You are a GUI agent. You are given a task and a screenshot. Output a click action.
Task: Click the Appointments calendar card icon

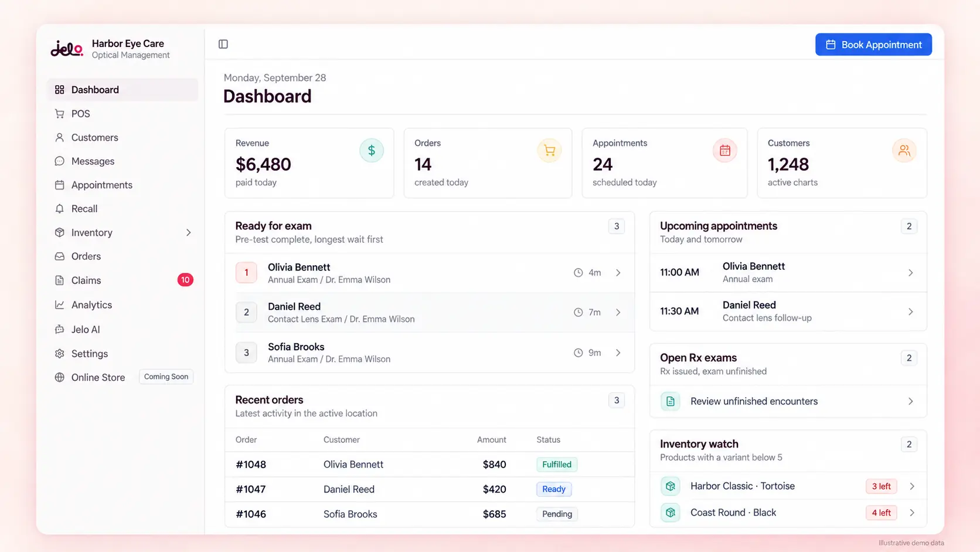[x=725, y=151]
